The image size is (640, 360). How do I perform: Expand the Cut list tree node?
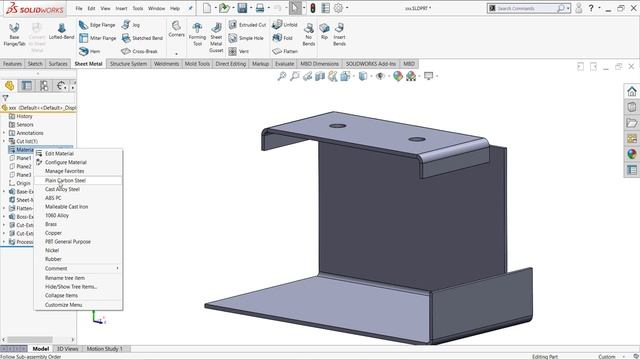4,141
